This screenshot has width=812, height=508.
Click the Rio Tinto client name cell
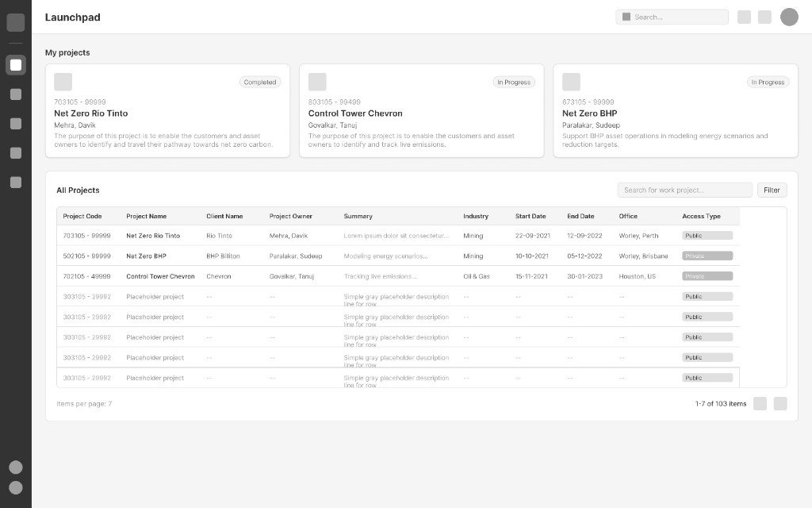point(219,235)
